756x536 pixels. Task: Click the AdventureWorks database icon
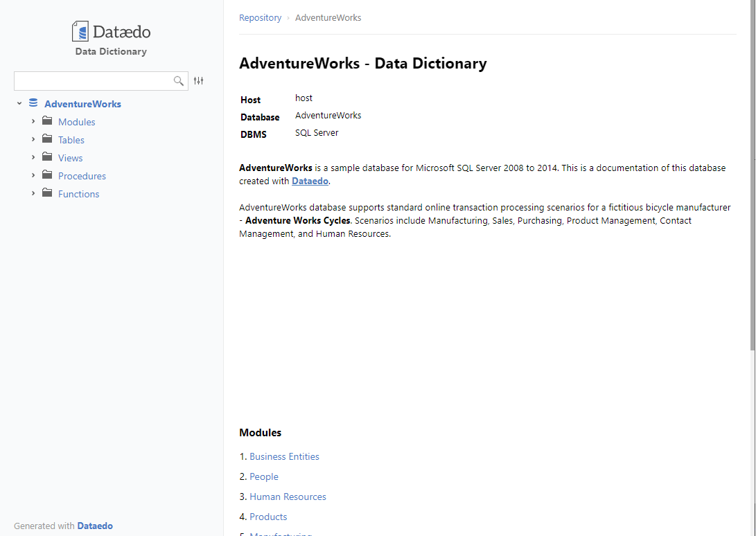(x=33, y=104)
